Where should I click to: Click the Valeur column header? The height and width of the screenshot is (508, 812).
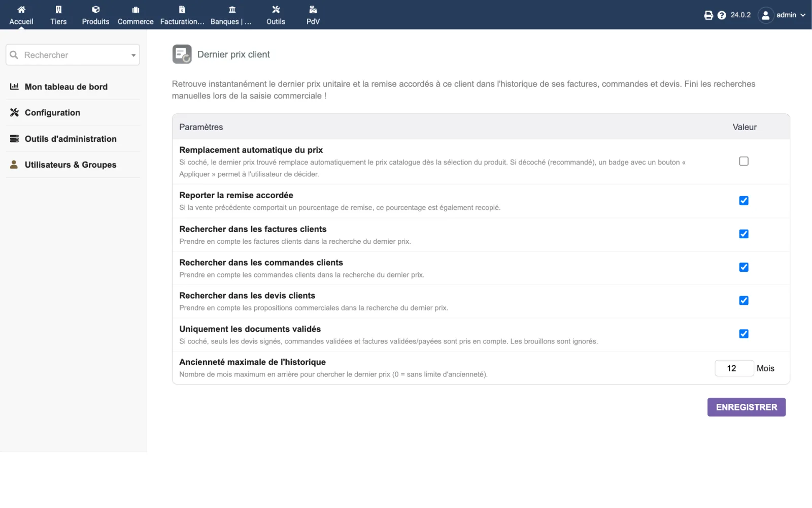(x=745, y=127)
